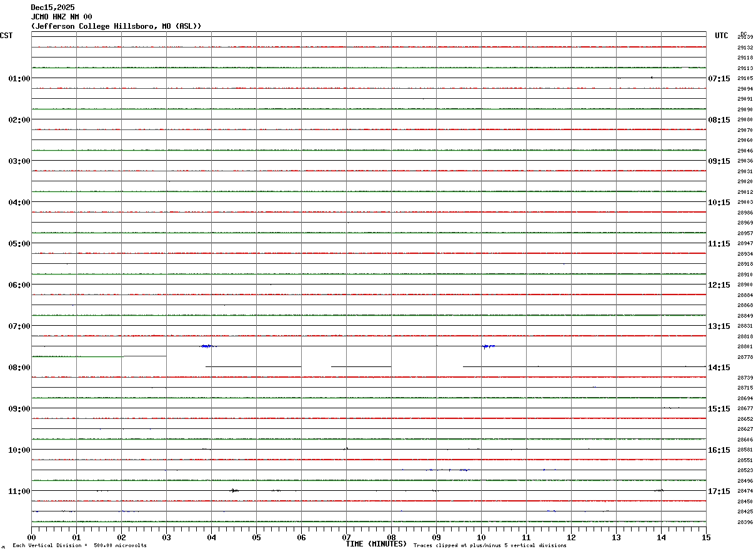Click DC offset value "28918"

click(745, 264)
